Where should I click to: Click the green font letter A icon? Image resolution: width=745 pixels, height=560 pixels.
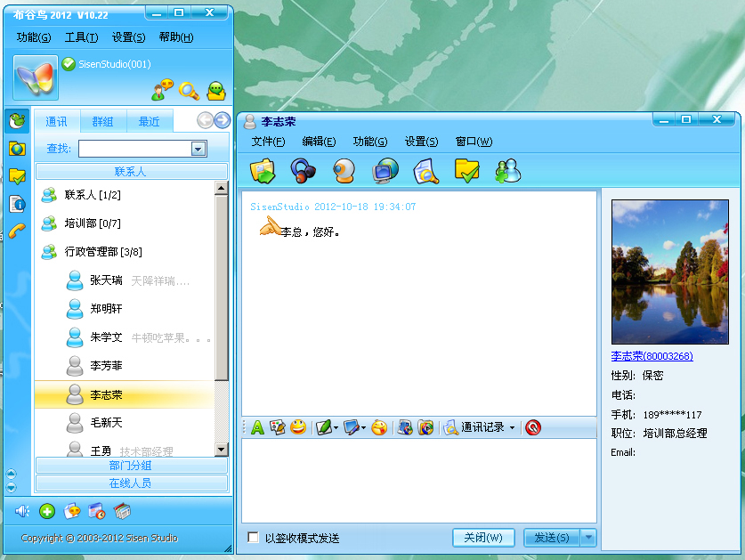[257, 427]
